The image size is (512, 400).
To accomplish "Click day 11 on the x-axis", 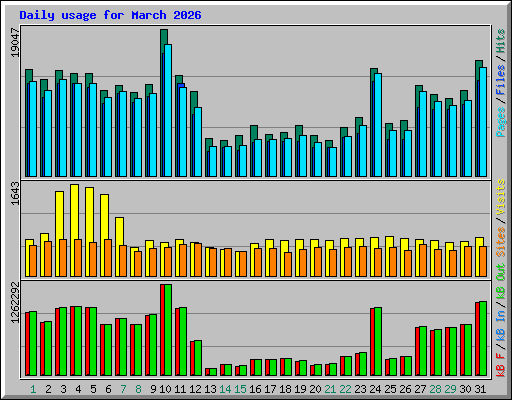I will click(180, 389).
